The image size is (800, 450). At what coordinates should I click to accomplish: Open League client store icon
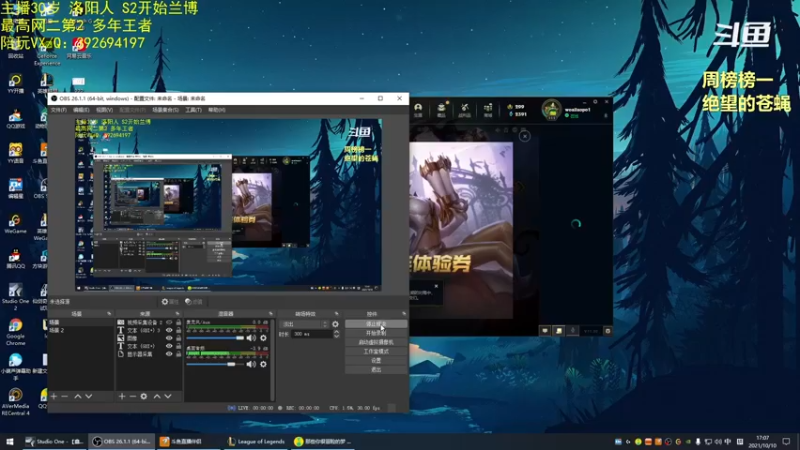(488, 110)
